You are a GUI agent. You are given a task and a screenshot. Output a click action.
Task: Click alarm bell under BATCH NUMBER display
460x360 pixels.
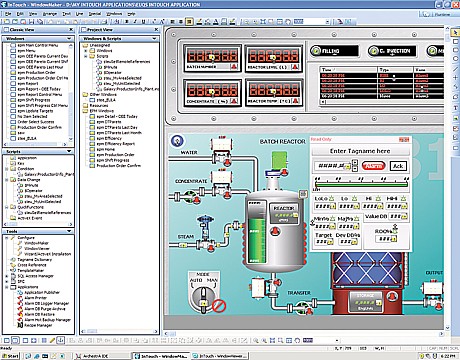click(x=234, y=67)
